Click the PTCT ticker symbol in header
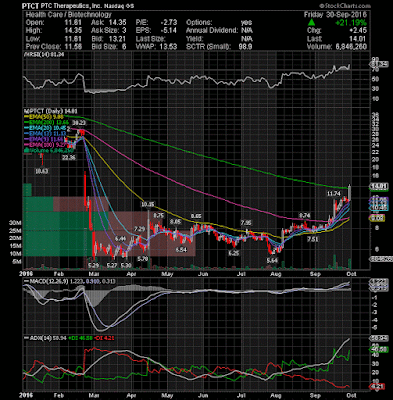393x400 pixels. pyautogui.click(x=30, y=6)
